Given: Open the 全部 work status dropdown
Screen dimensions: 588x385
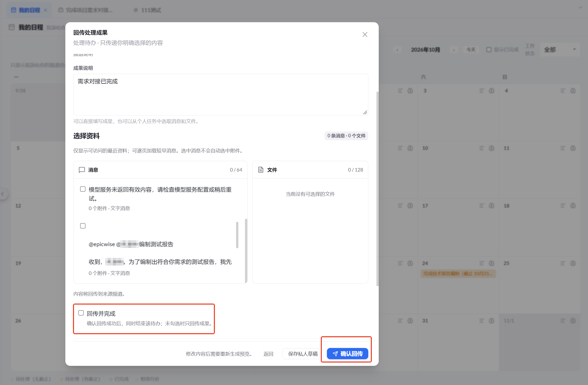Looking at the screenshot, I should pos(560,50).
